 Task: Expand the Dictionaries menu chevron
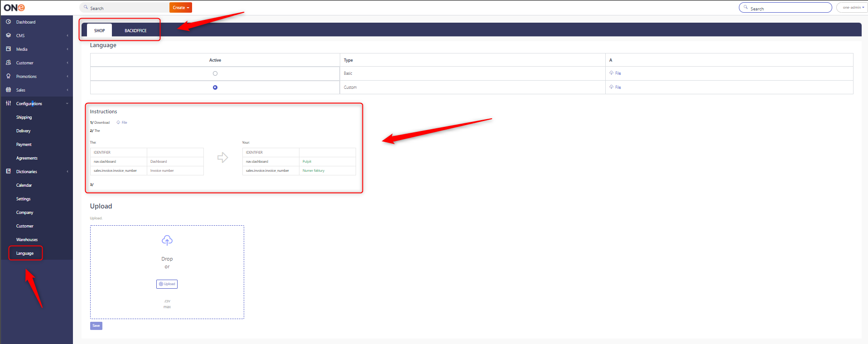68,171
